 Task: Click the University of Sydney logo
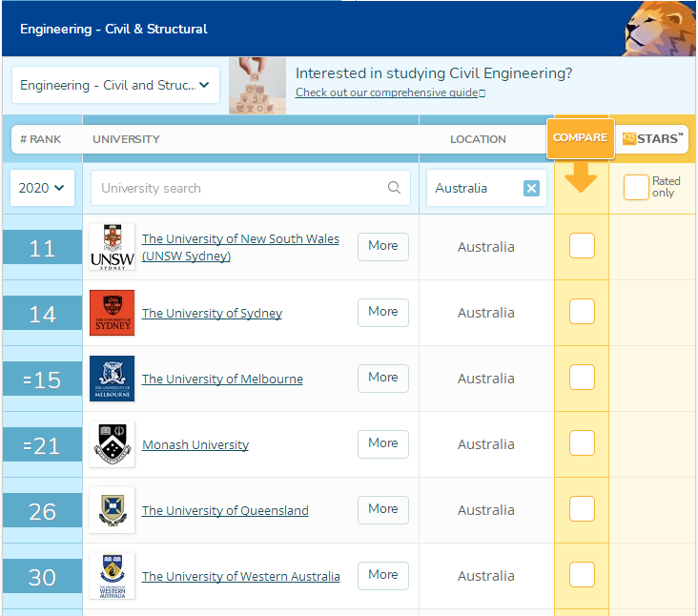click(x=112, y=313)
